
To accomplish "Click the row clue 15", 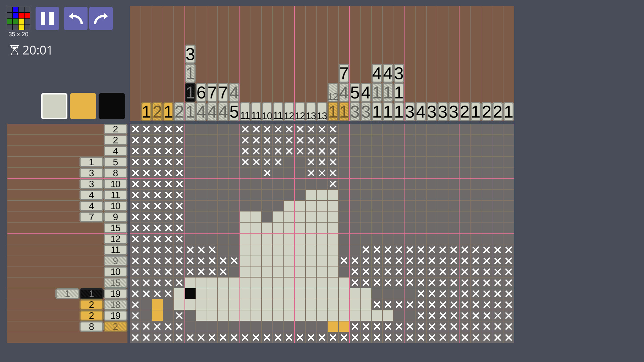I will (x=116, y=228).
